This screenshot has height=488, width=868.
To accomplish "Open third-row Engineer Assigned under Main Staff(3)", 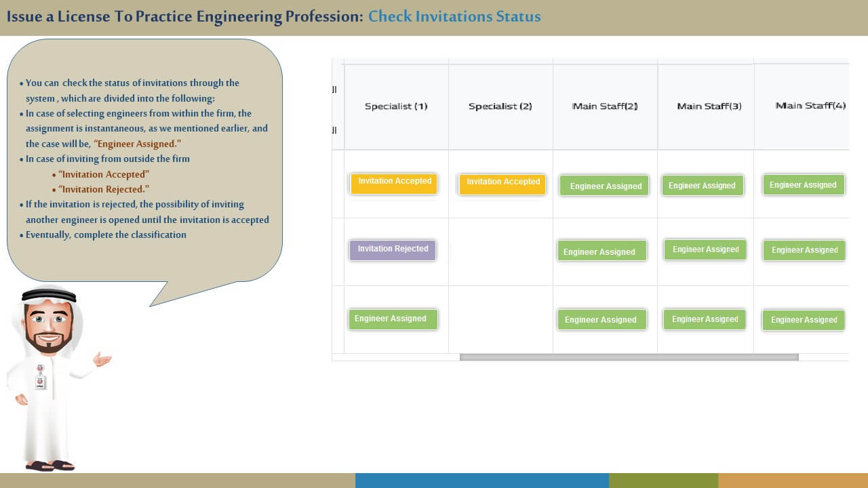I will [x=705, y=319].
